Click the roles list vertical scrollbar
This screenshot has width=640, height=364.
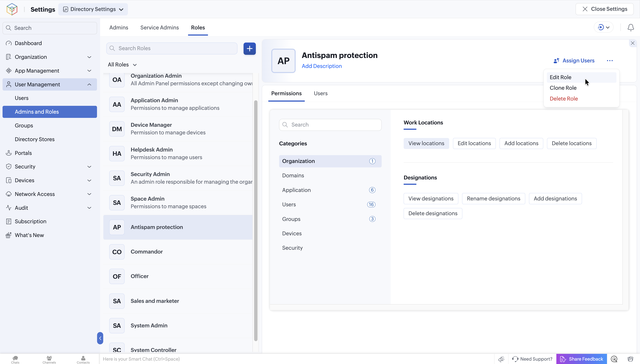(x=256, y=221)
